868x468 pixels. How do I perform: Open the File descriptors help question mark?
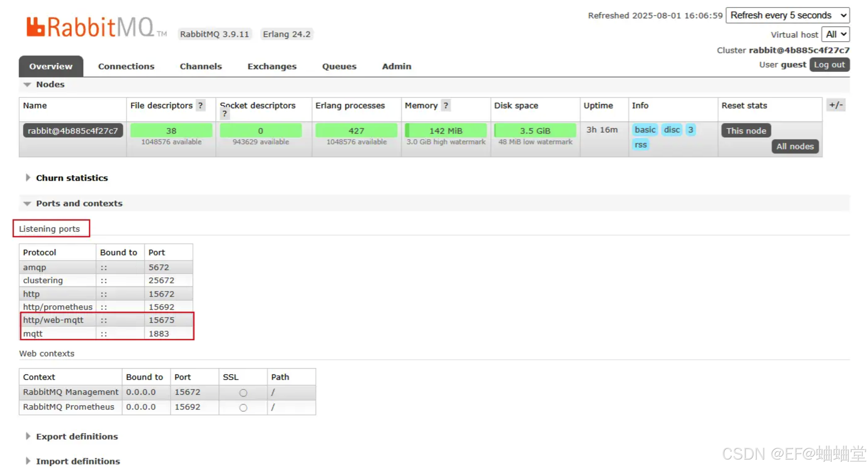[200, 105]
